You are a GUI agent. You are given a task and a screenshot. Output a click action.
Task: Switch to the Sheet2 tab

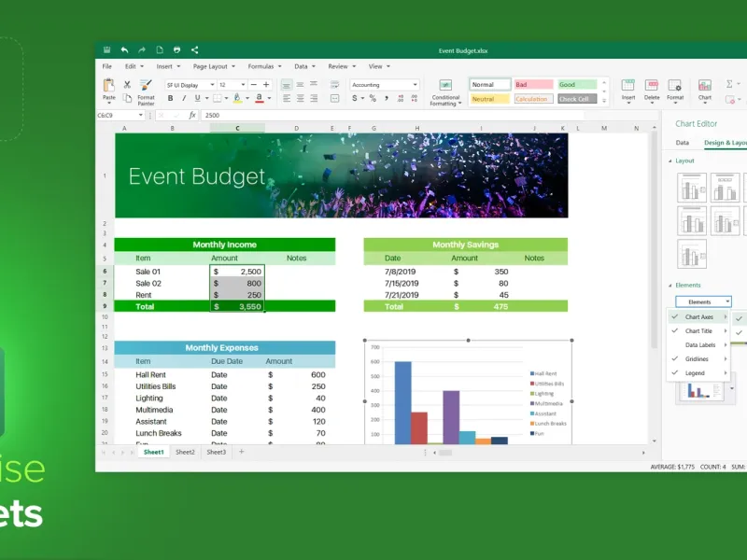coord(185,452)
